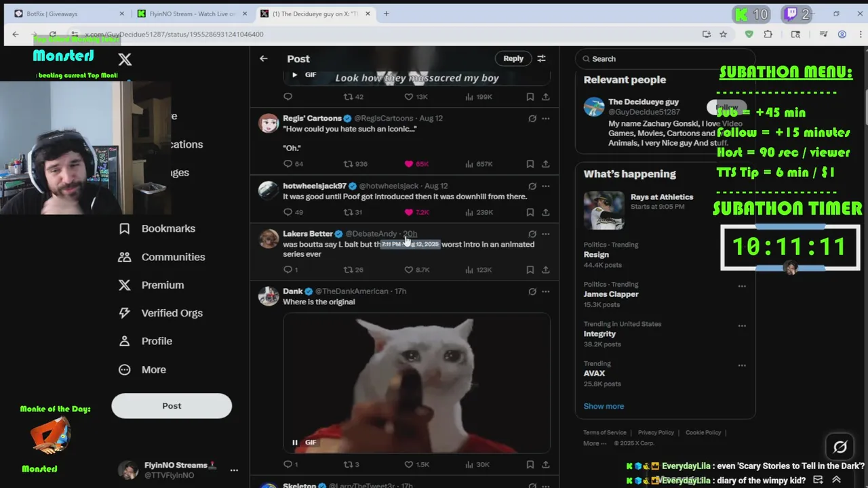Open more menu on Dank's reply

click(545, 291)
